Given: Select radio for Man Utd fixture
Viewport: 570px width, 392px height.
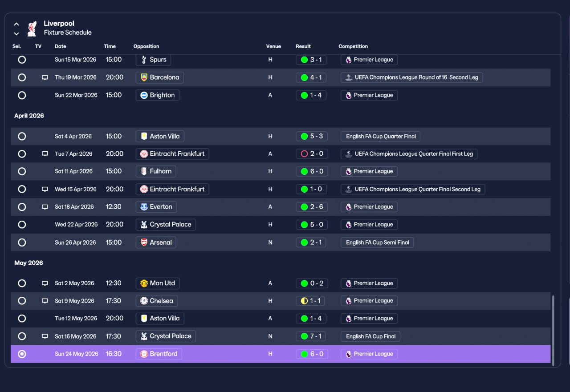Looking at the screenshot, I should [x=22, y=283].
